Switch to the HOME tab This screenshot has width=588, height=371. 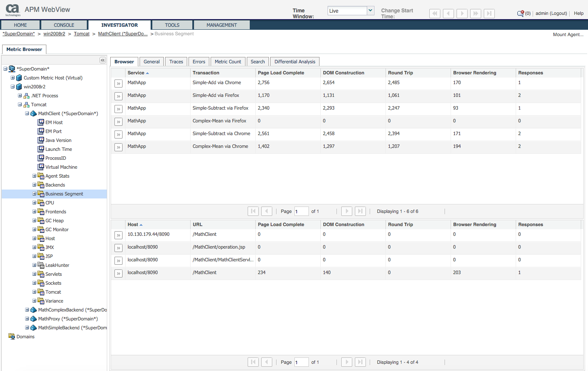[x=20, y=25]
